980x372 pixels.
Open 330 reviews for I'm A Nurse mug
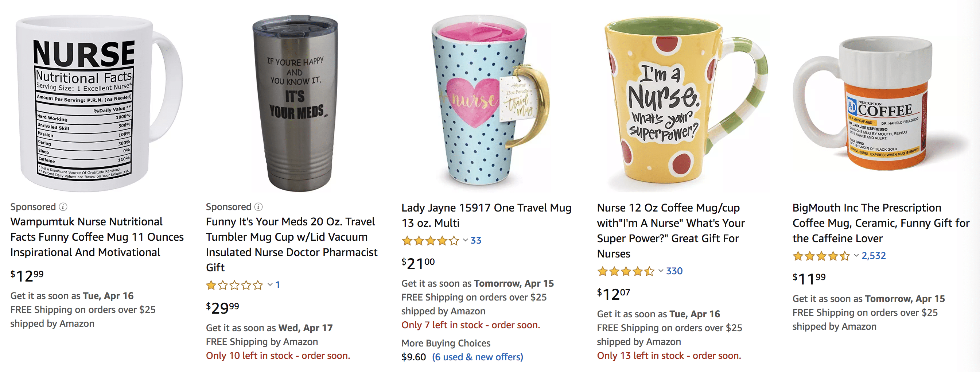(674, 271)
